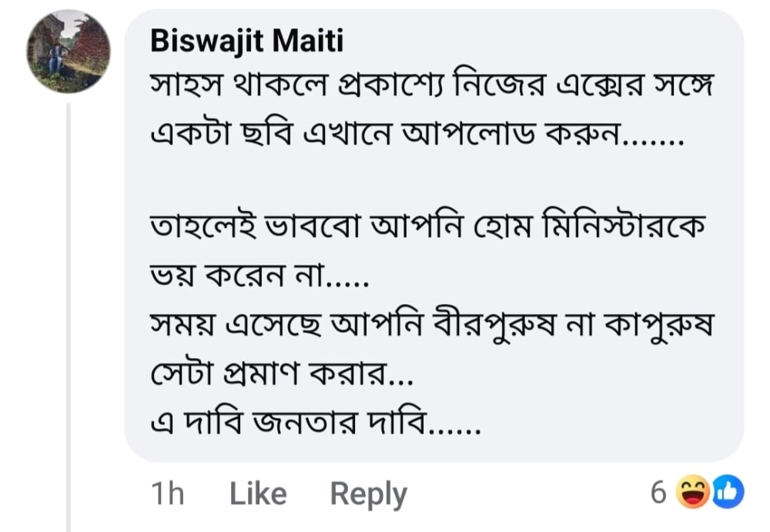Click the last line এ দাবি জনতার দাবি
The image size is (770, 532).
[x=315, y=423]
